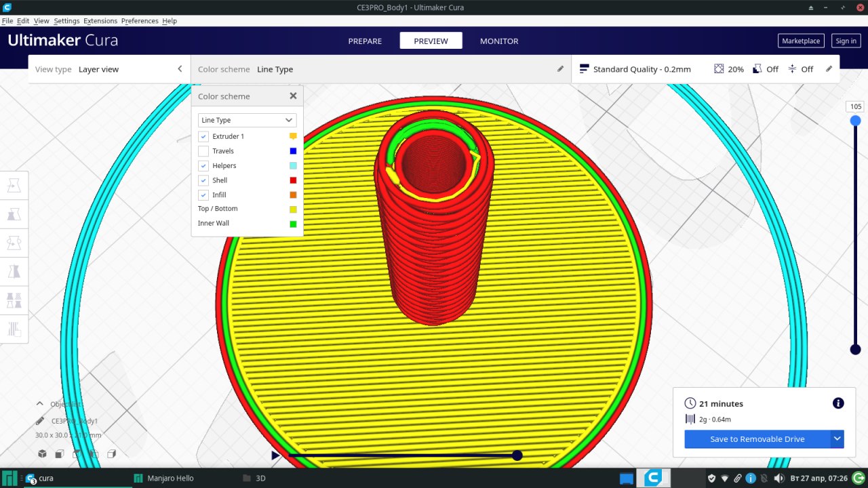868x488 pixels.
Task: Select the PREVIEW stage tab
Action: tap(431, 41)
